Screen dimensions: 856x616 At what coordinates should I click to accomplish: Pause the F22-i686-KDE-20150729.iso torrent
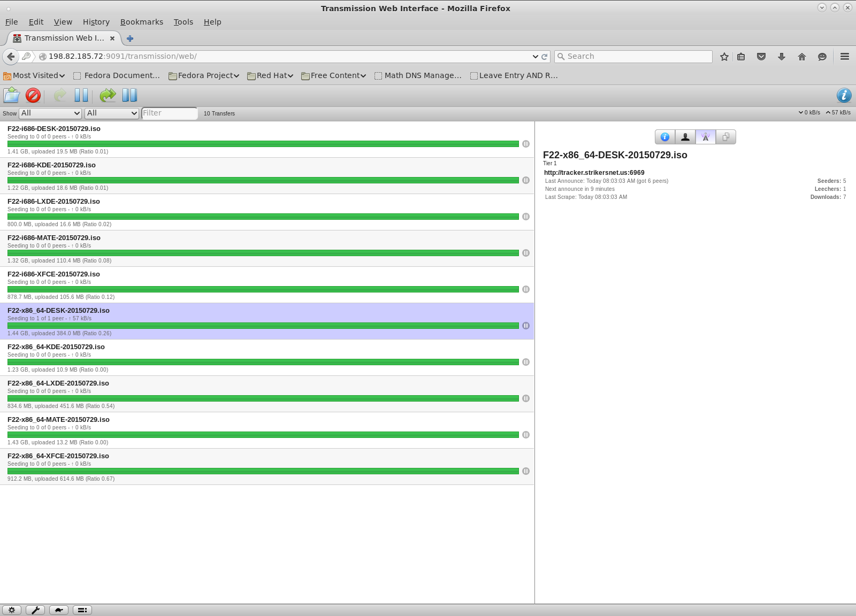pos(526,180)
